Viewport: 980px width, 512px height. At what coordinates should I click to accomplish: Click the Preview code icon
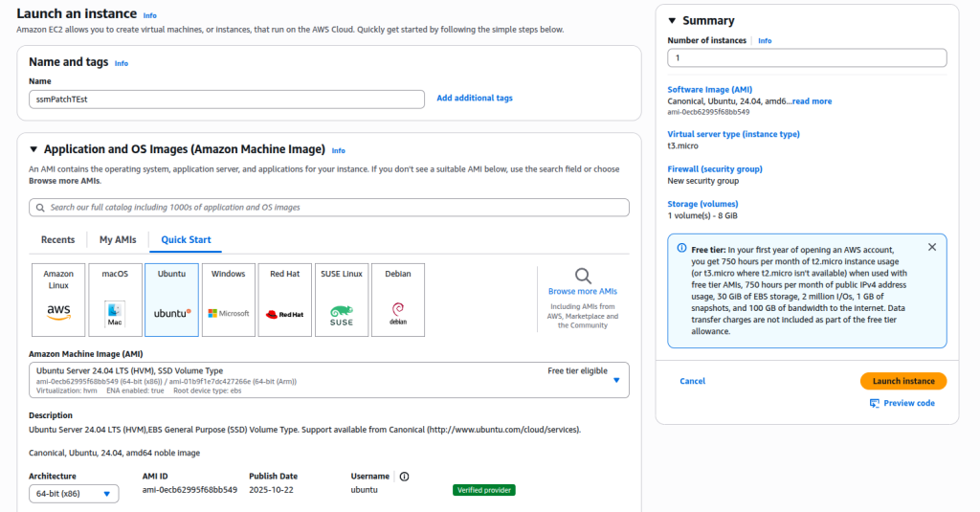click(x=875, y=403)
